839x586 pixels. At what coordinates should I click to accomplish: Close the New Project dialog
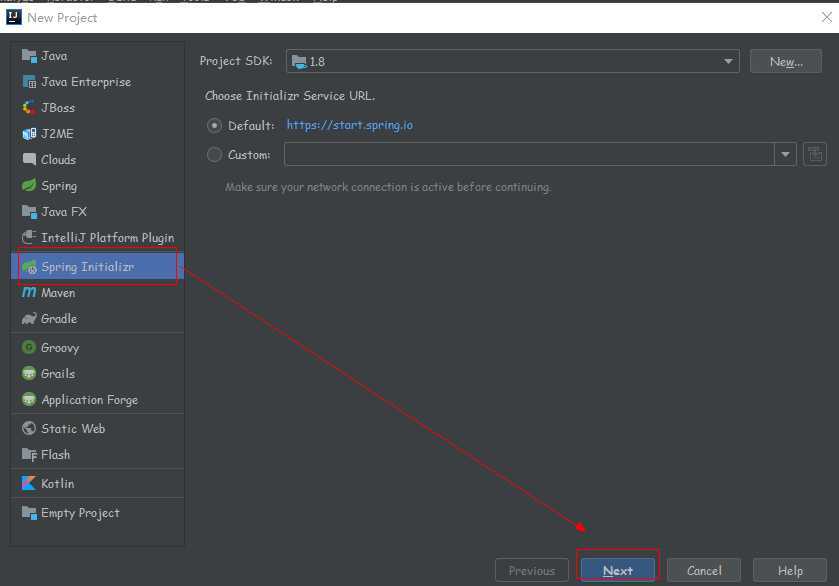[826, 18]
